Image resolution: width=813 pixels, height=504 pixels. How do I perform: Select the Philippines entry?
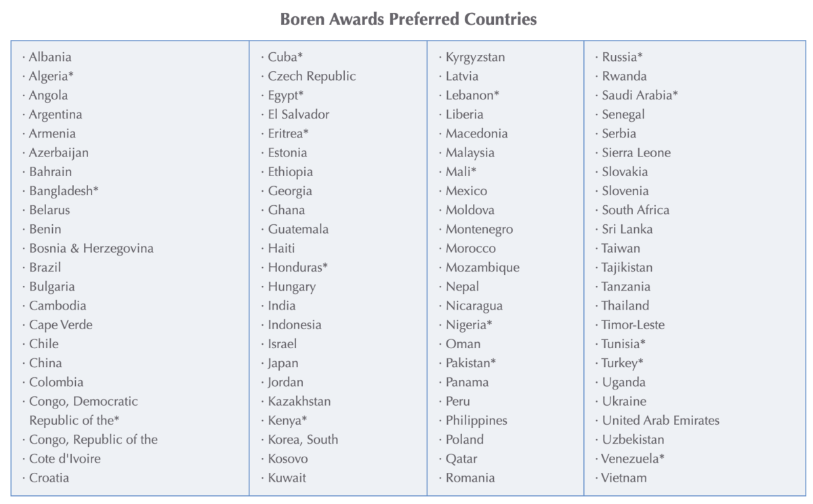[476, 420]
